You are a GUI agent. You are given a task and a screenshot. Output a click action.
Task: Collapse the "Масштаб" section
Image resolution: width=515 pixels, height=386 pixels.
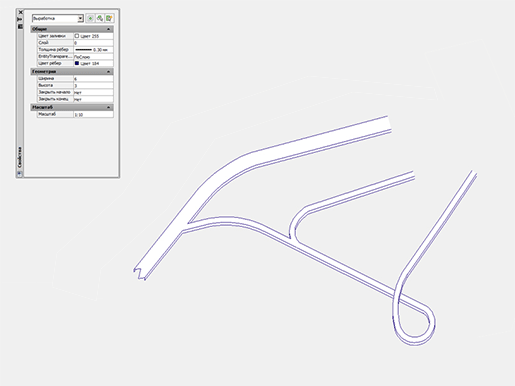click(108, 107)
